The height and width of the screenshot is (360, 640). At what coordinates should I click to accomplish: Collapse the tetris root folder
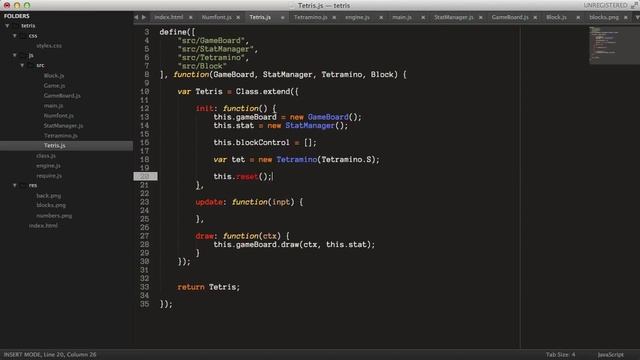point(7,26)
